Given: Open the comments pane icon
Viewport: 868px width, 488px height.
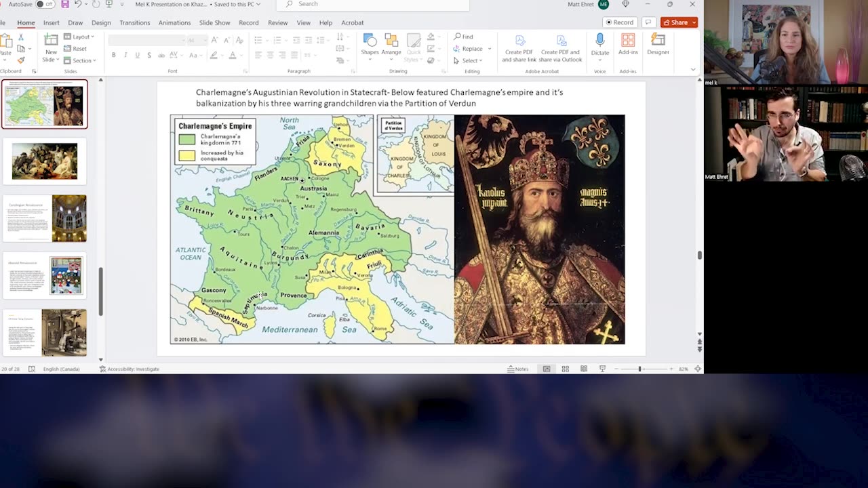Looking at the screenshot, I should point(648,22).
